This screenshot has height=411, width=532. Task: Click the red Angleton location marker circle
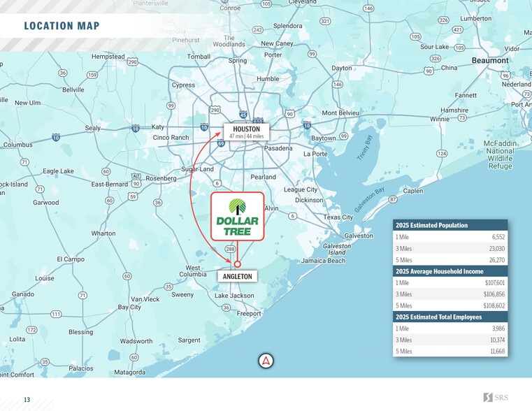pos(238,264)
